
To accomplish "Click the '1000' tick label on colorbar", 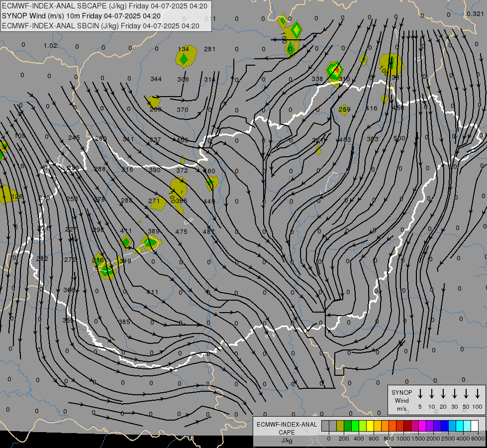I will pos(403,439).
